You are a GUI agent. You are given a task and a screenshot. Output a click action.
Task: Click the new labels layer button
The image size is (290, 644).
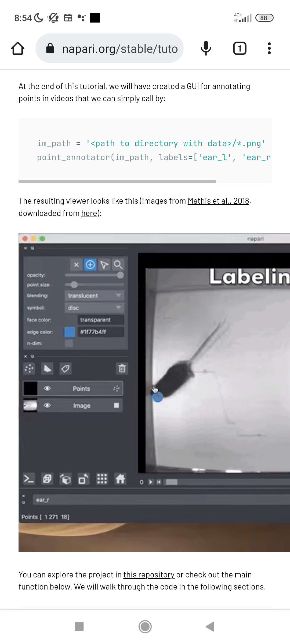(x=65, y=368)
